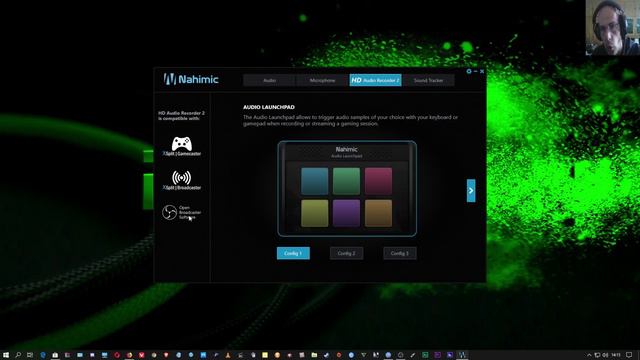
Task: Launch Firefox from taskbar
Action: point(129,355)
